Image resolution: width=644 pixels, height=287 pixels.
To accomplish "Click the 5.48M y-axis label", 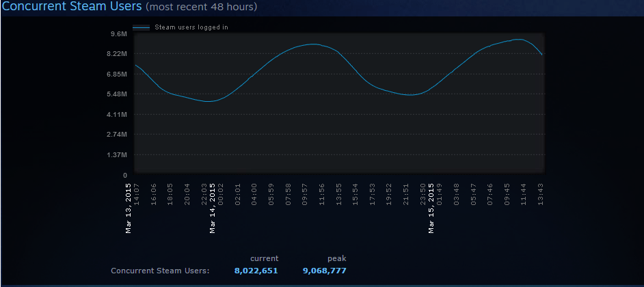I will [x=118, y=94].
